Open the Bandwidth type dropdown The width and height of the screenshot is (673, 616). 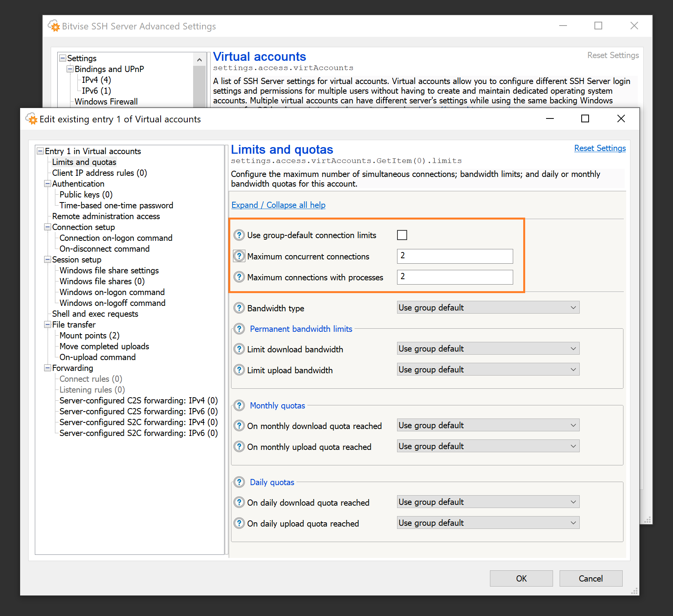tap(488, 308)
